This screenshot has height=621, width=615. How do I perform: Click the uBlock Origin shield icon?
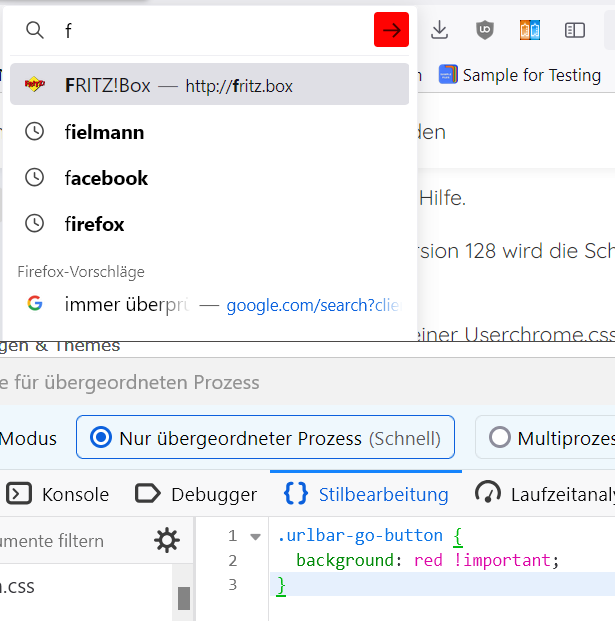click(x=485, y=30)
